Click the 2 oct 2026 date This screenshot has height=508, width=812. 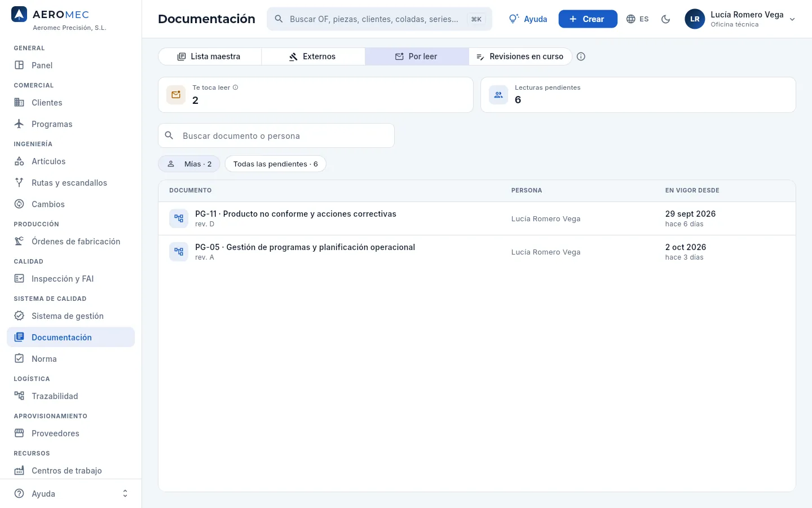click(x=686, y=247)
